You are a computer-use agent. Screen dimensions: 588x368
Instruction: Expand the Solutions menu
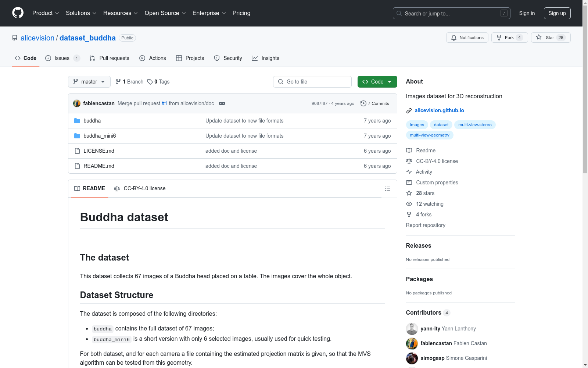(81, 13)
